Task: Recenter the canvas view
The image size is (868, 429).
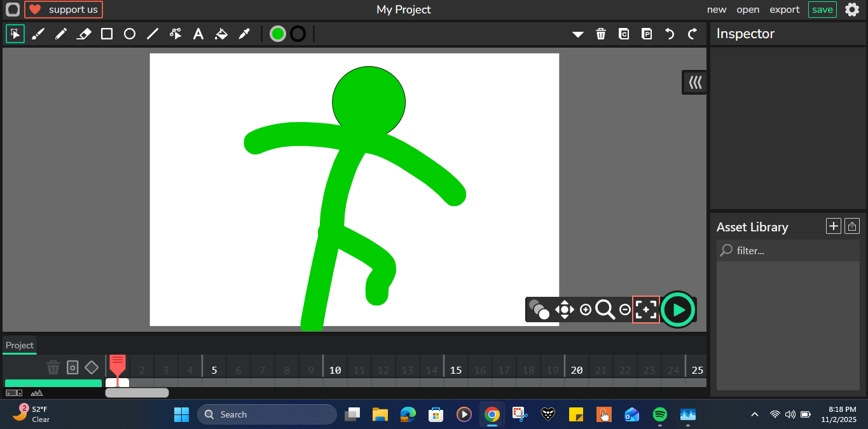Action: pyautogui.click(x=645, y=310)
